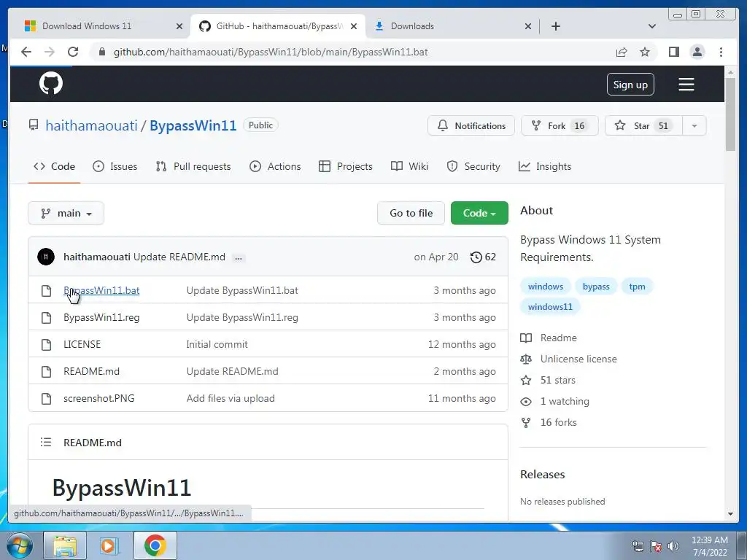Screen dimensions: 747x560
Task: Open the Projects tab
Action: pyautogui.click(x=345, y=167)
